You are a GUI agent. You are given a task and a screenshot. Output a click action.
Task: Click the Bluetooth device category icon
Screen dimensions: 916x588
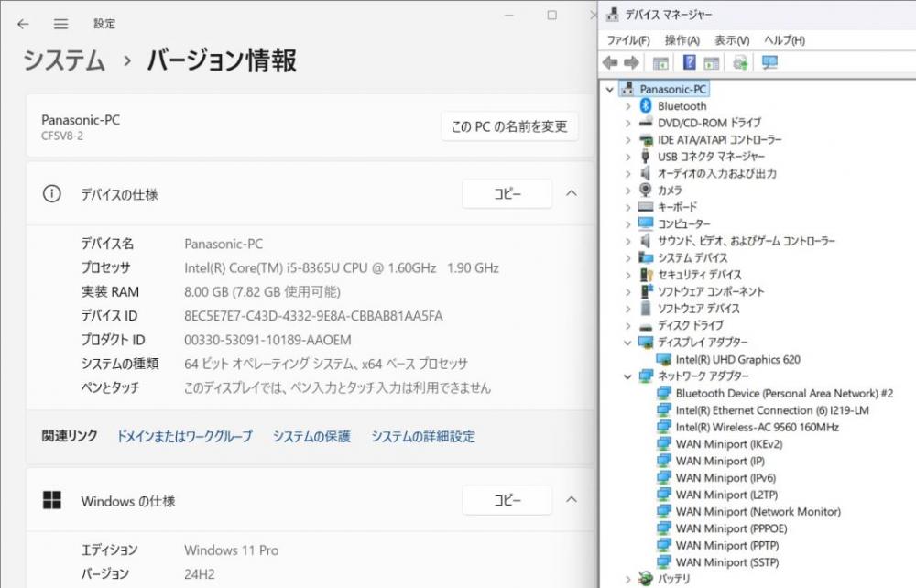click(646, 105)
